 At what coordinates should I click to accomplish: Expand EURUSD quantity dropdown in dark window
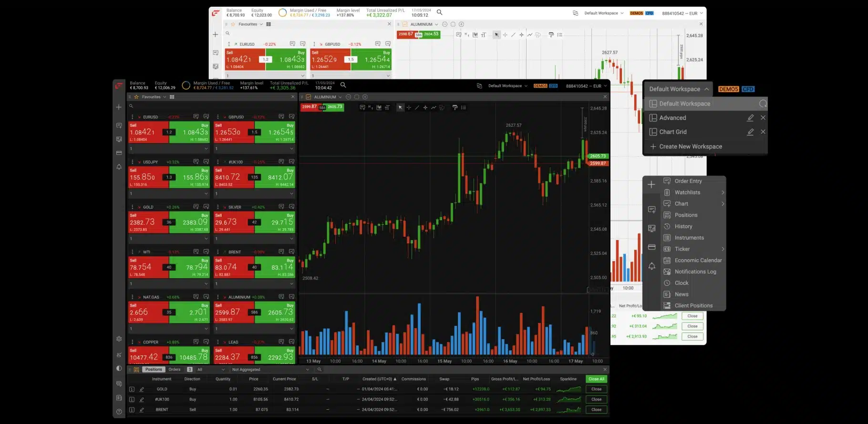click(206, 149)
